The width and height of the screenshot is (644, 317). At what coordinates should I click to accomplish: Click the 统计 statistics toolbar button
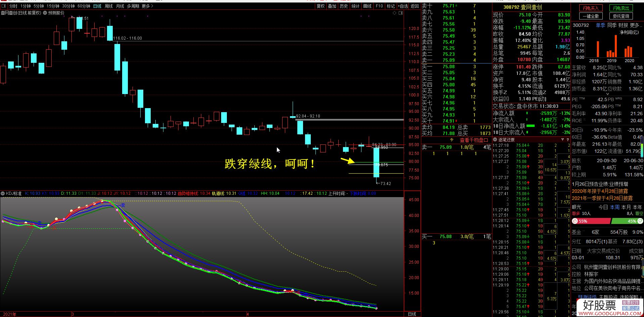[x=355, y=6]
